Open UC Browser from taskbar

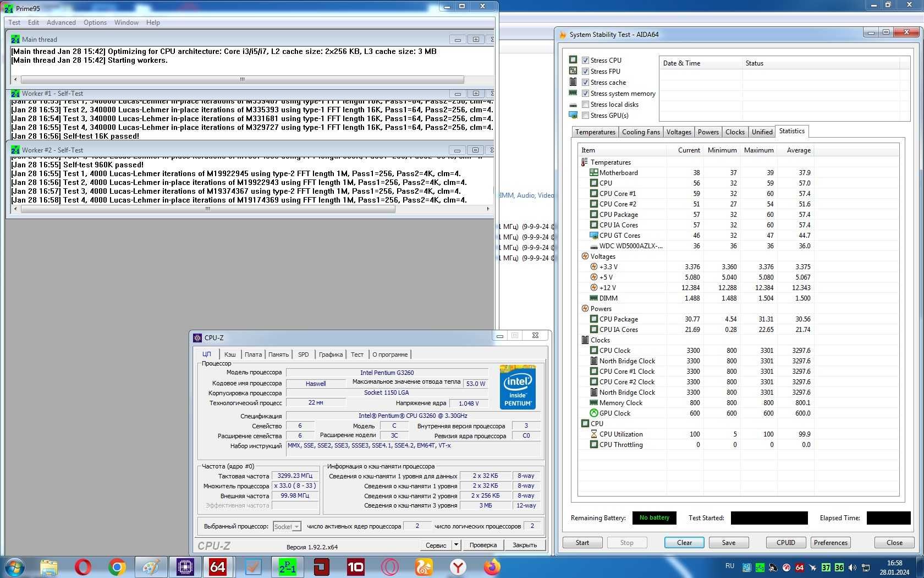pyautogui.click(x=424, y=566)
